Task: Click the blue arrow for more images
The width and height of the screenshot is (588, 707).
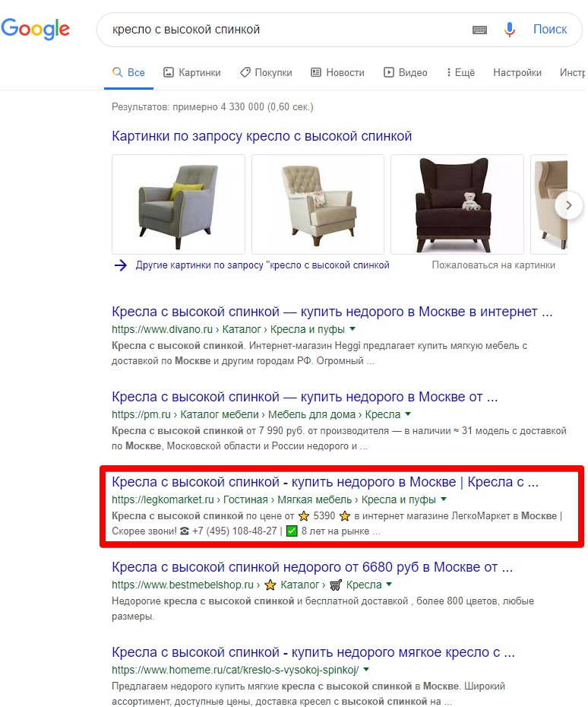Action: point(120,265)
